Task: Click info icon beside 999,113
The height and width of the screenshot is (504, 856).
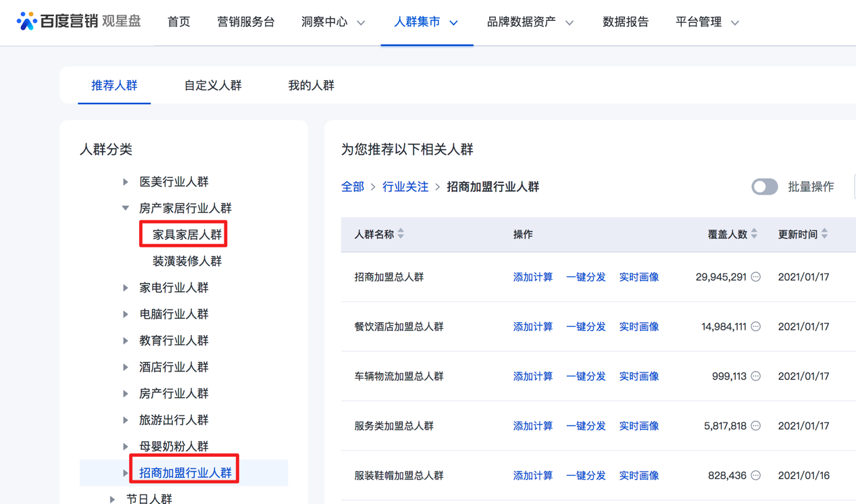Action: (x=756, y=376)
